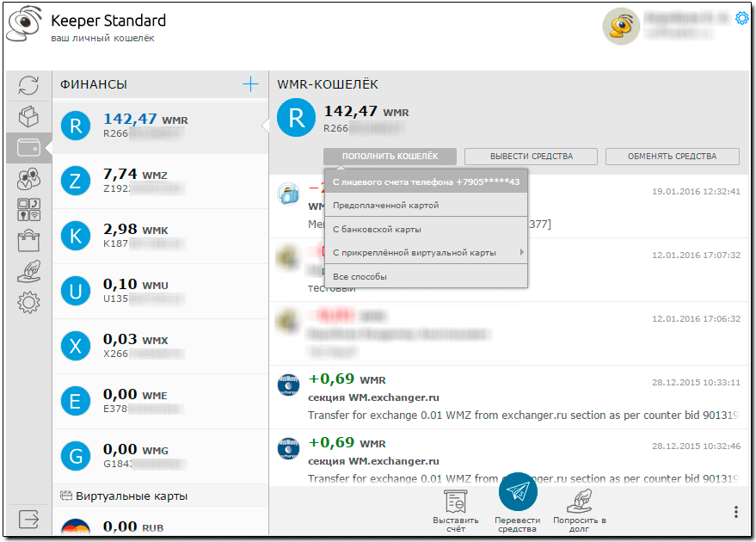Click the refresh icon in the sidebar
Viewport: 756px width, 542px height.
click(28, 86)
